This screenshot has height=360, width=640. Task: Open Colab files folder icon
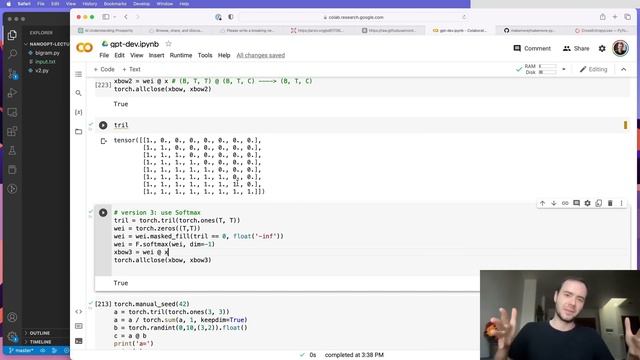(78, 131)
